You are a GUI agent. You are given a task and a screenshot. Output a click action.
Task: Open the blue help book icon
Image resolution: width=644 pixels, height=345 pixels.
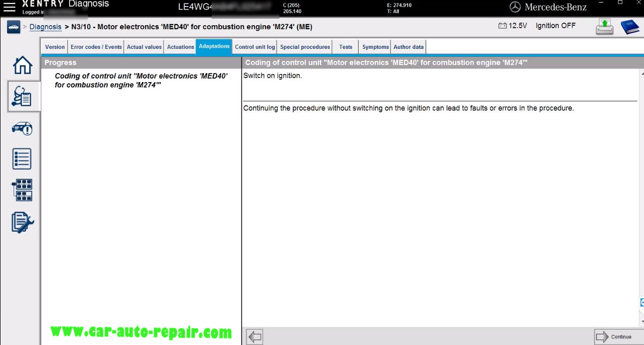630,27
